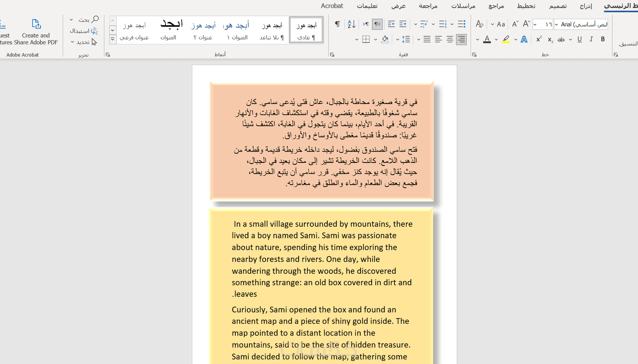Apply superscript formatting
The image size is (638, 364).
point(539,39)
